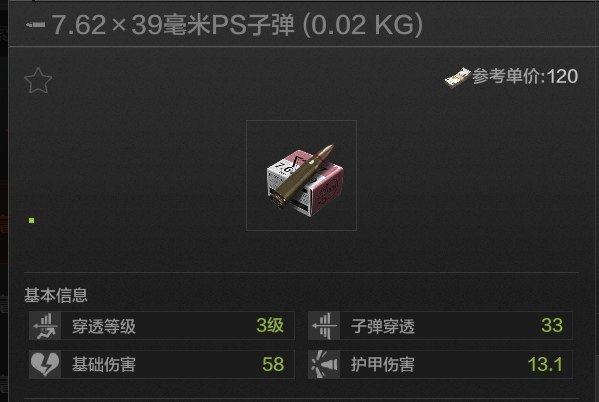Click the 基本信息 section heading
599x402 pixels.
point(56,295)
